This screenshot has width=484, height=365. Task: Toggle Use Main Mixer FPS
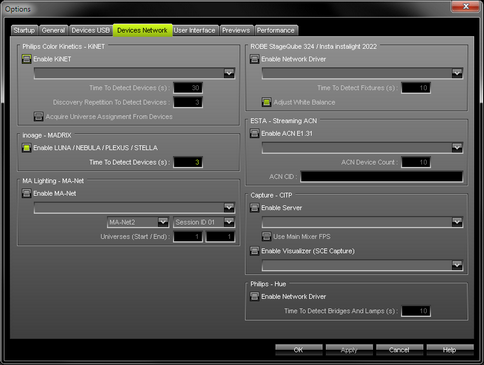point(266,237)
